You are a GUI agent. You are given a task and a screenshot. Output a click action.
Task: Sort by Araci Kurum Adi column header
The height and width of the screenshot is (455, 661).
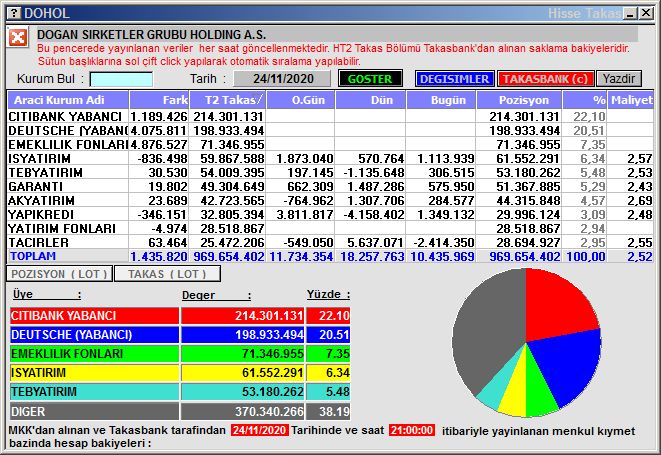tap(68, 100)
